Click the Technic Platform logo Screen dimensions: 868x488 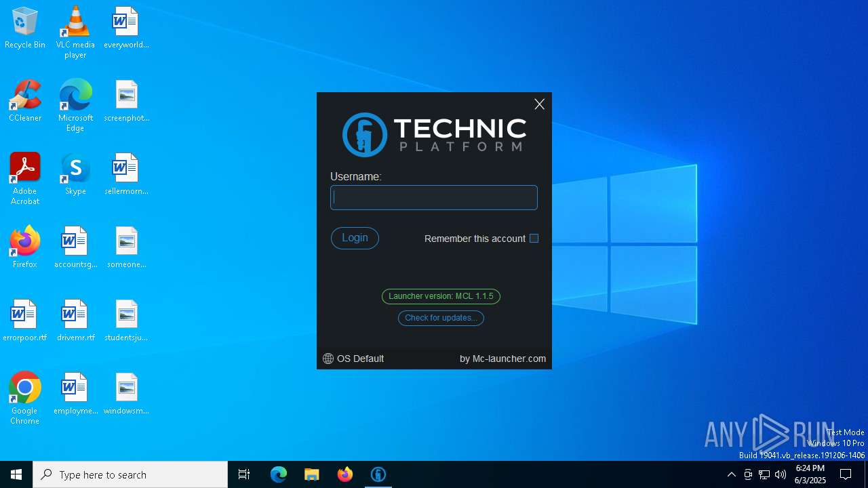434,134
